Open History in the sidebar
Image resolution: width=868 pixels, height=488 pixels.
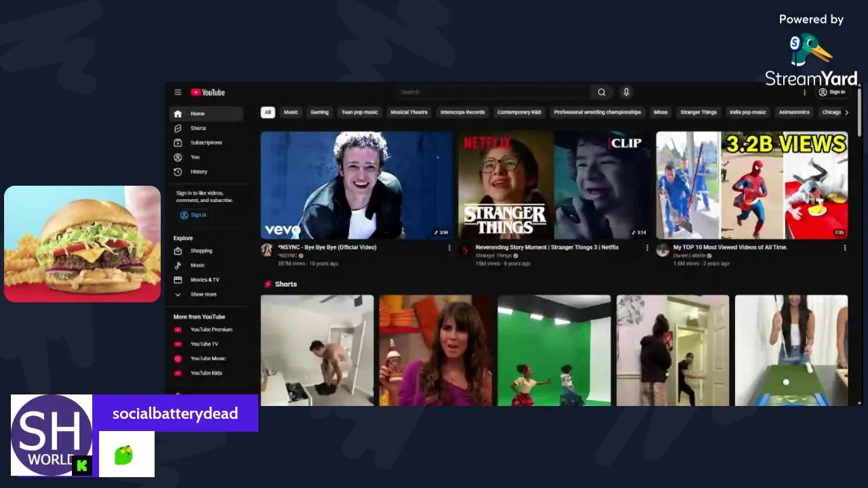tap(206, 172)
